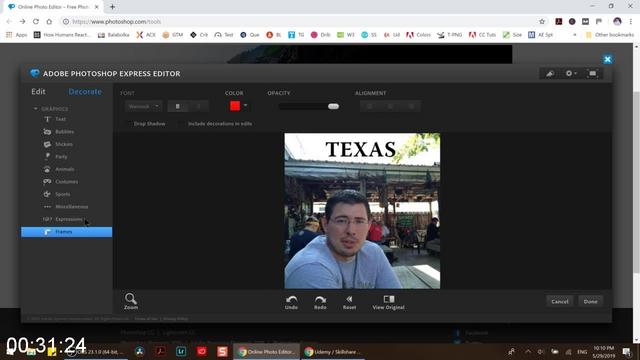Viewport: 640px width, 360px height.
Task: Set left text alignment
Action: (370, 107)
